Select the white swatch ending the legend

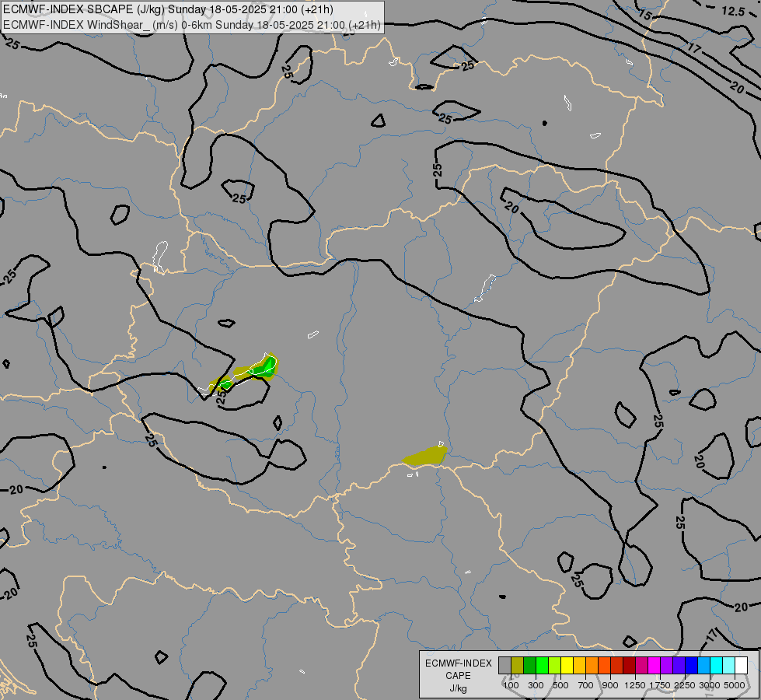tap(741, 666)
